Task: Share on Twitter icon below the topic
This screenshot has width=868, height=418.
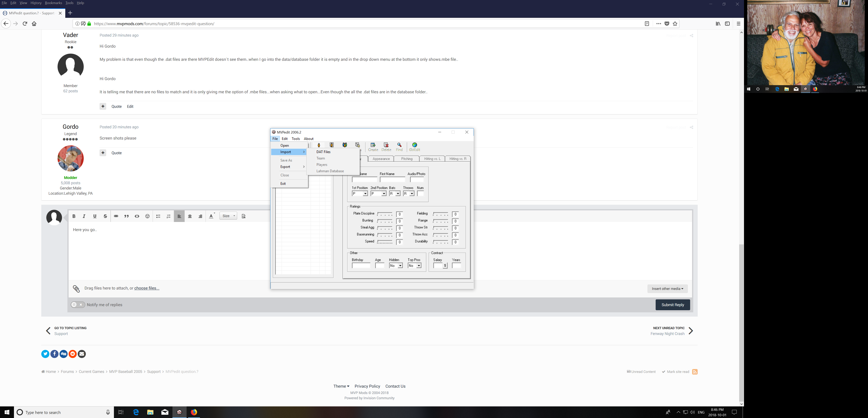Action: pyautogui.click(x=45, y=354)
